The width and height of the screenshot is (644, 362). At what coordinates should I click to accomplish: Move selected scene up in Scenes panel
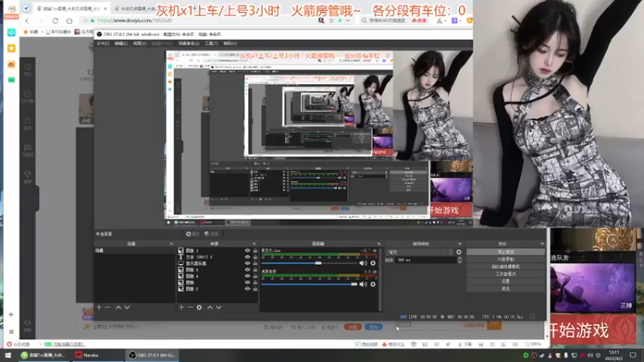pos(118,307)
